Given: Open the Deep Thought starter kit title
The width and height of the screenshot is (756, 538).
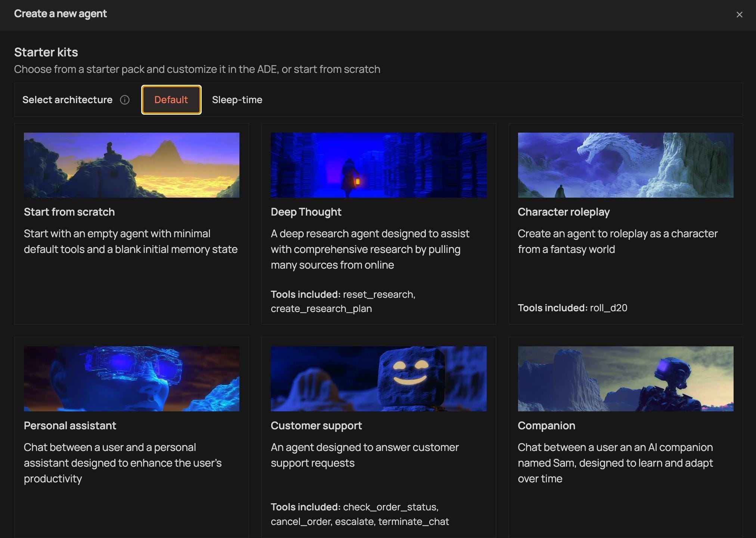Looking at the screenshot, I should (x=306, y=212).
